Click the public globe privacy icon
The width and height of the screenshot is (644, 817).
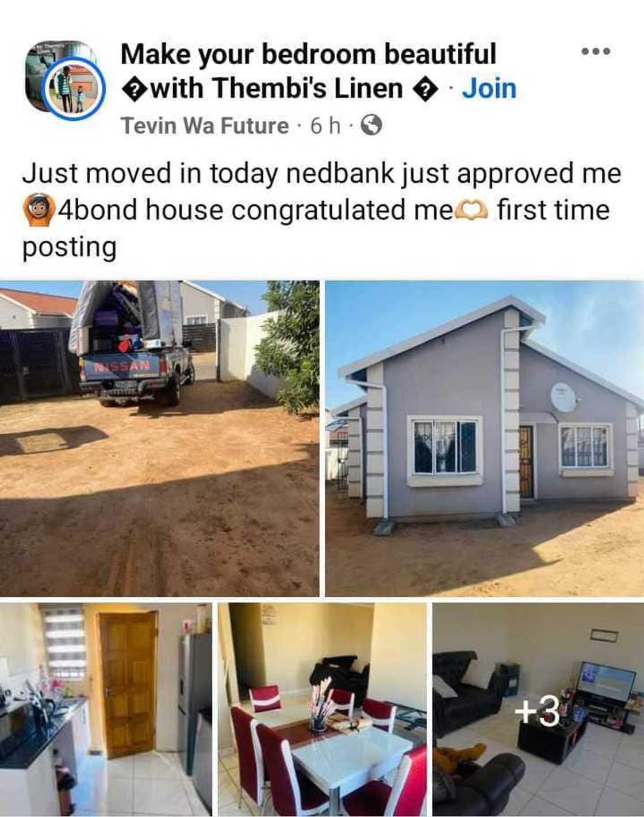tap(371, 125)
